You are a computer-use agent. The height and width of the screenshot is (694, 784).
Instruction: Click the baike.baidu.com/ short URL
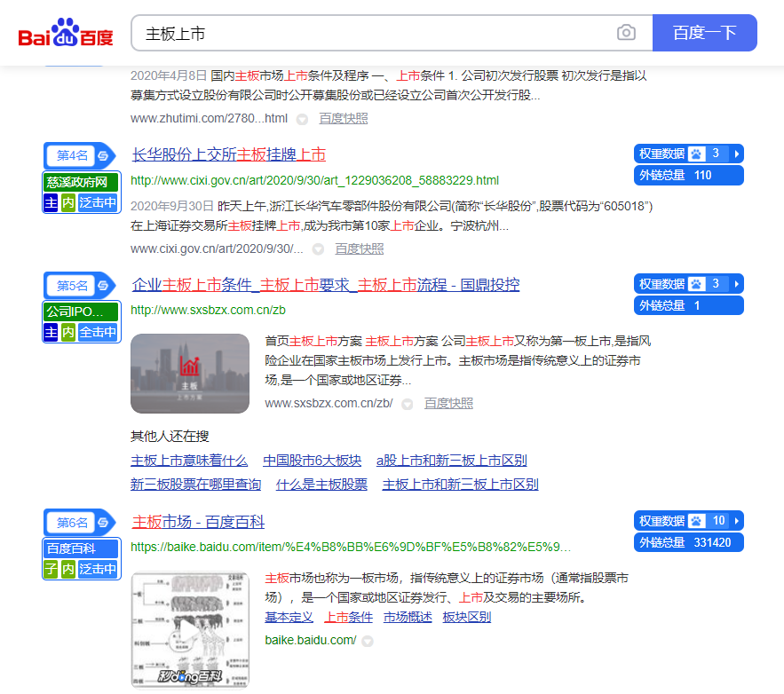pyautogui.click(x=311, y=640)
